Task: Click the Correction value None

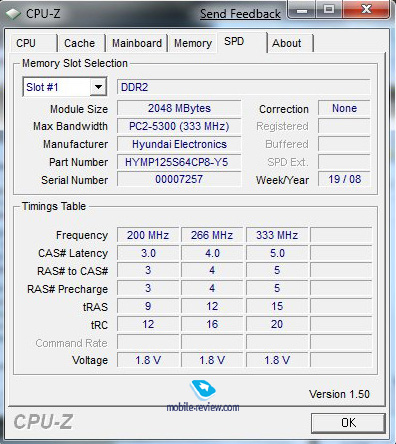Action: coord(344,108)
